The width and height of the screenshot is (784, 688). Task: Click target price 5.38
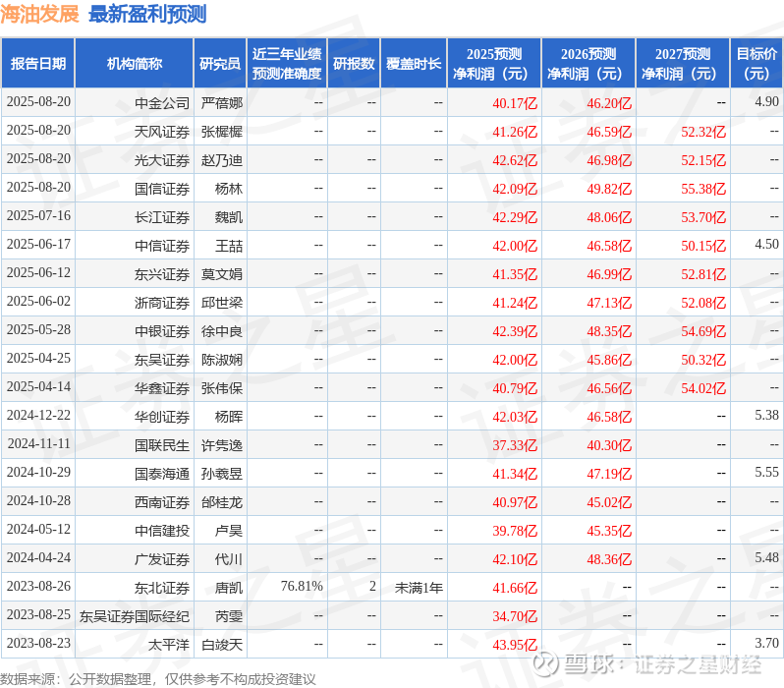pos(766,416)
